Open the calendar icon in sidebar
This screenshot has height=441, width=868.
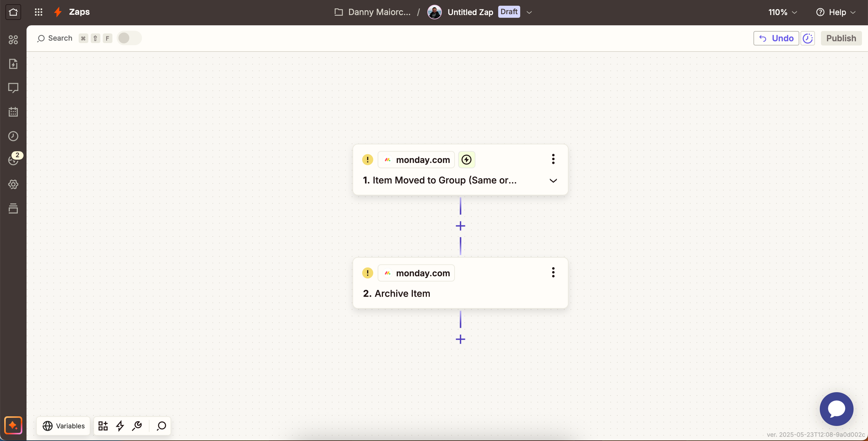13,112
